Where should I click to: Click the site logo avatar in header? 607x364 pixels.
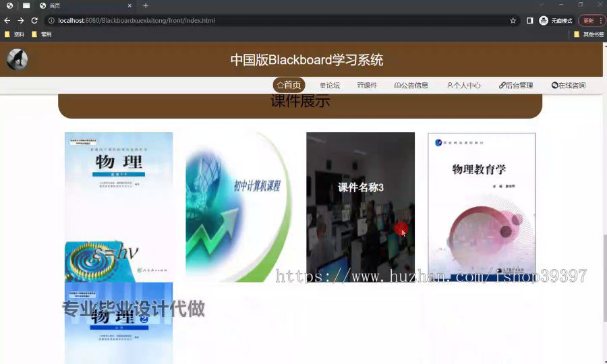pyautogui.click(x=17, y=59)
